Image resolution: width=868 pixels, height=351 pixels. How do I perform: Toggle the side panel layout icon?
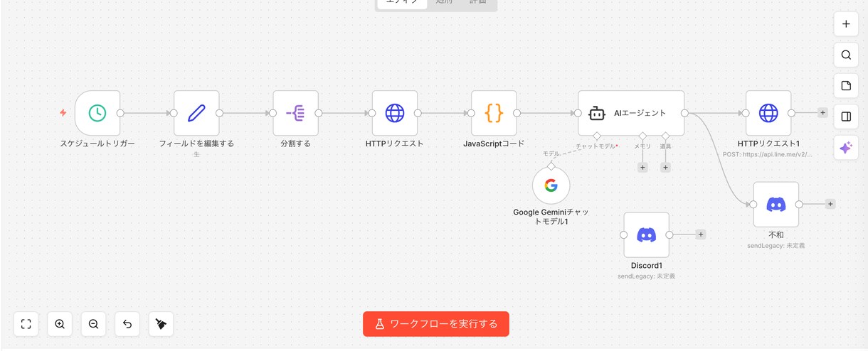846,117
